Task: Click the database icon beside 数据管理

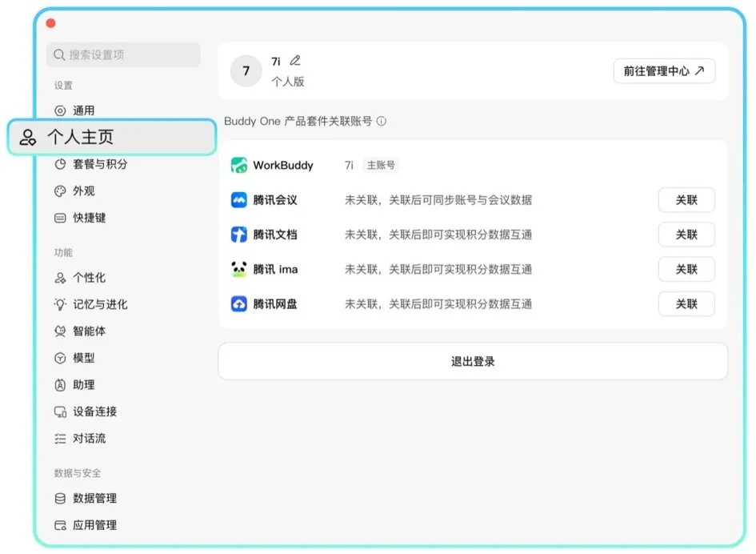Action: coord(60,499)
